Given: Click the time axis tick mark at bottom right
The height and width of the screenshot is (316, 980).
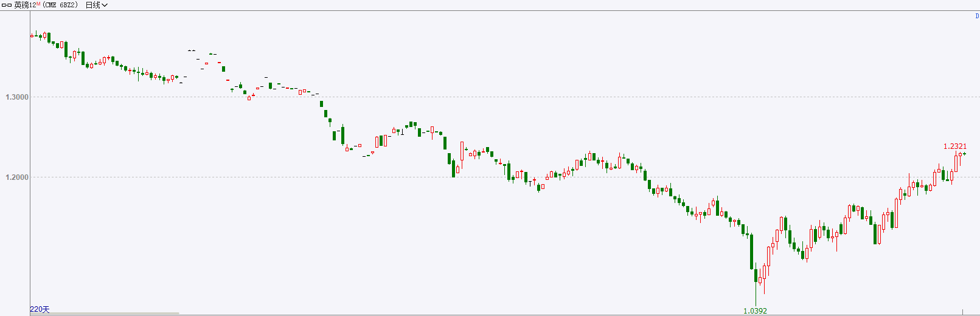Looking at the screenshot, I should pyautogui.click(x=962, y=312).
